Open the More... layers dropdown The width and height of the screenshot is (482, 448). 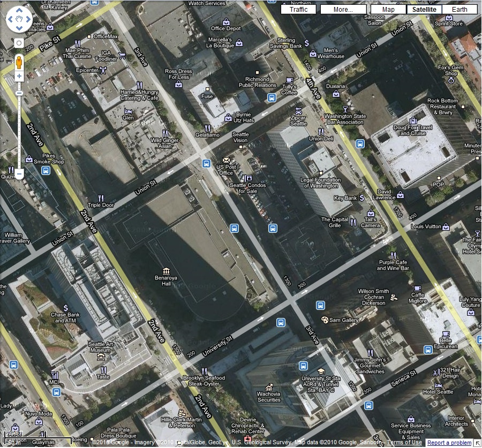[343, 10]
